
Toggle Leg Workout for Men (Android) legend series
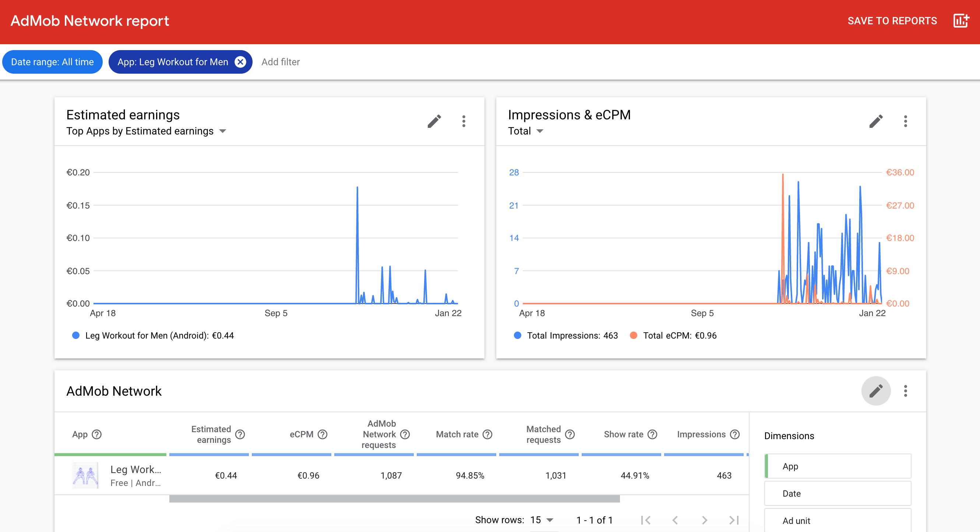153,335
